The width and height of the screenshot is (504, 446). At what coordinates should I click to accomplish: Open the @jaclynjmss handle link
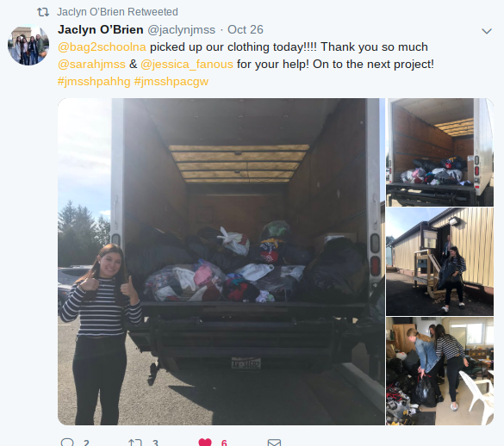(x=181, y=30)
